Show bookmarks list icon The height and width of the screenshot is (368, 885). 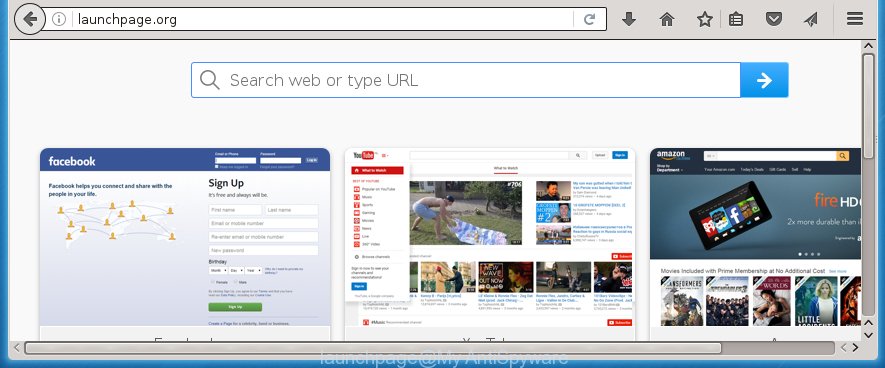(x=735, y=19)
